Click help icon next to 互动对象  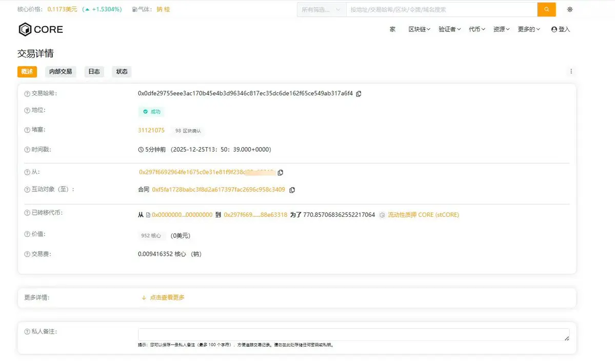(27, 190)
